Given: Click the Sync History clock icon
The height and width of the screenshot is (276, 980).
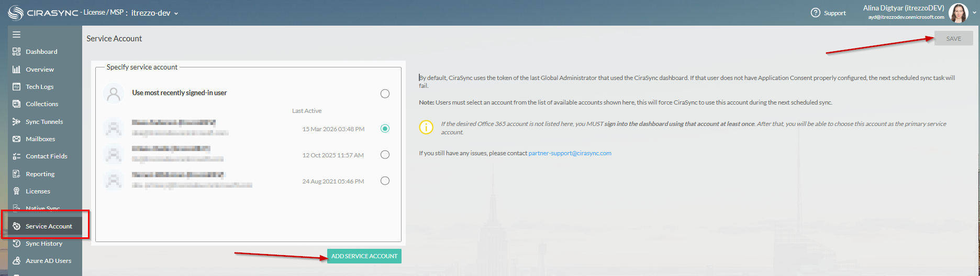Looking at the screenshot, I should point(16,244).
